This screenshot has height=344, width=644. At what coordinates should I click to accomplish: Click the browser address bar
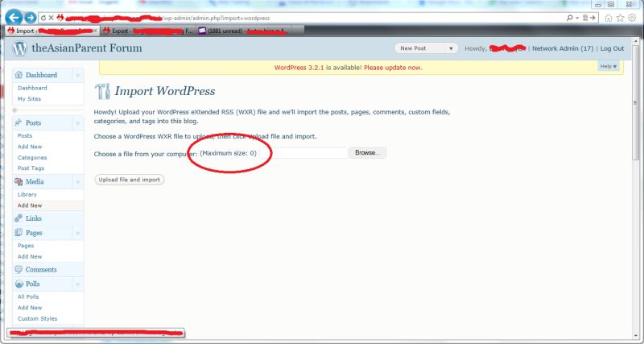[x=304, y=18]
